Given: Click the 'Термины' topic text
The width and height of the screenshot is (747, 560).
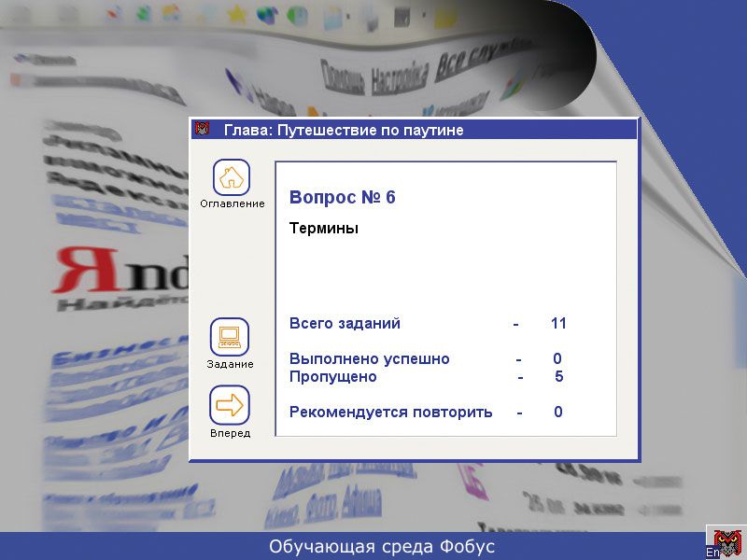Looking at the screenshot, I should [x=324, y=228].
